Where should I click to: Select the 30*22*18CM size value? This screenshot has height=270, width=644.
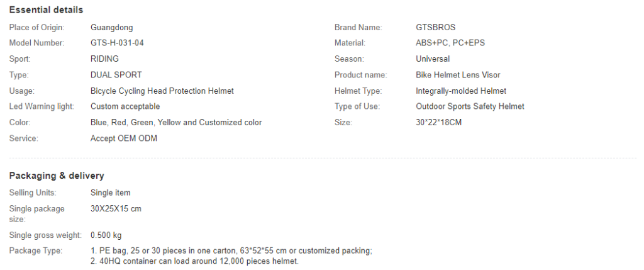point(438,123)
